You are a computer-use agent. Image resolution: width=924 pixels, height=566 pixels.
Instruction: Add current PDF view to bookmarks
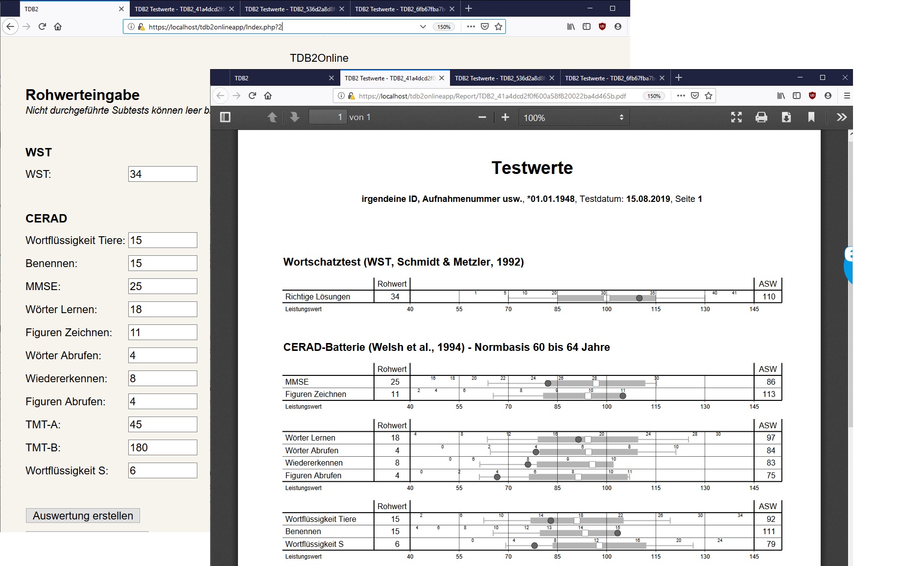pos(811,117)
